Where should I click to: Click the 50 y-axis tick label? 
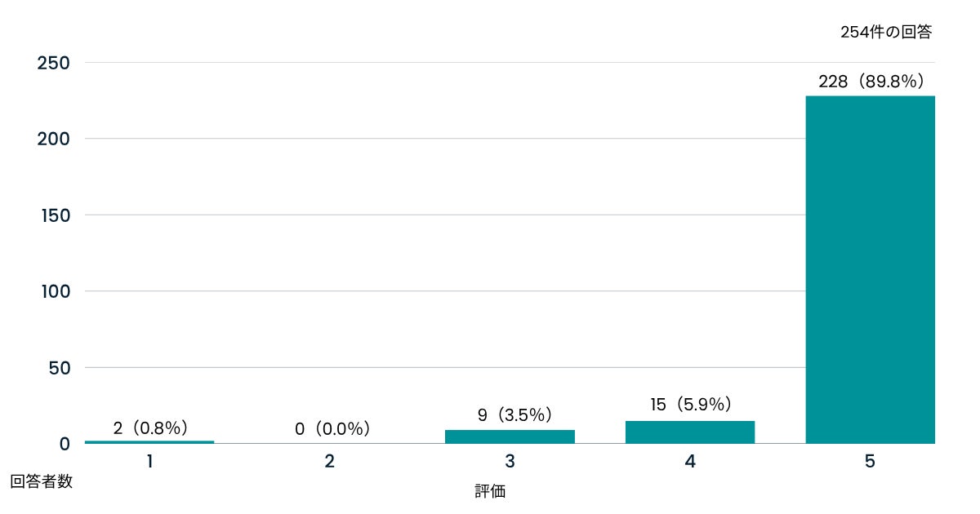coord(60,367)
